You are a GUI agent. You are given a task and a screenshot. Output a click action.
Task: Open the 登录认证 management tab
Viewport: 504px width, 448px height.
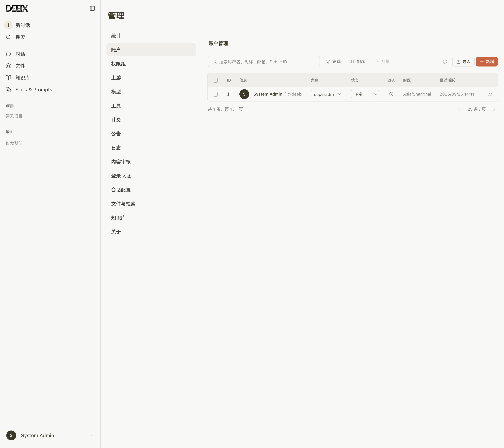click(151, 176)
